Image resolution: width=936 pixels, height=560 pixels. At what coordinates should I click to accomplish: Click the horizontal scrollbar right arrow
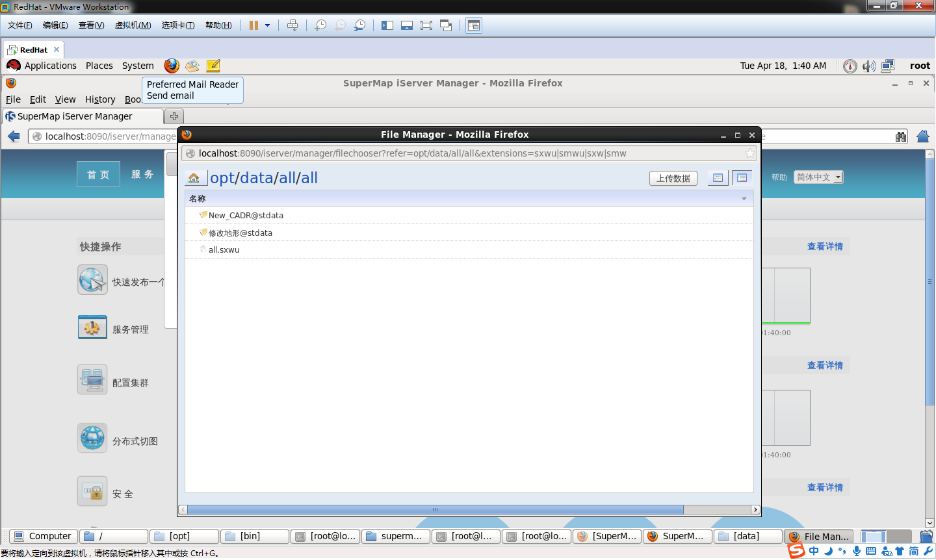pos(755,510)
